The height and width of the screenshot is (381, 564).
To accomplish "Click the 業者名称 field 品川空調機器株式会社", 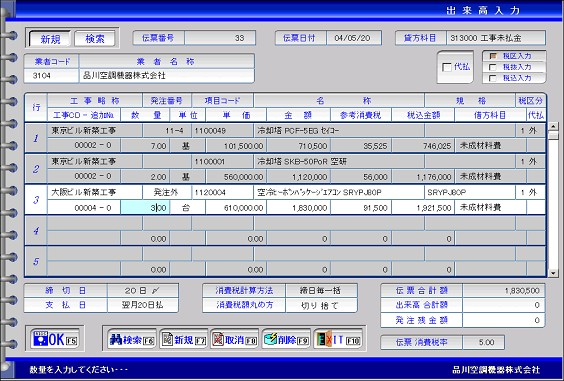I will [x=167, y=76].
